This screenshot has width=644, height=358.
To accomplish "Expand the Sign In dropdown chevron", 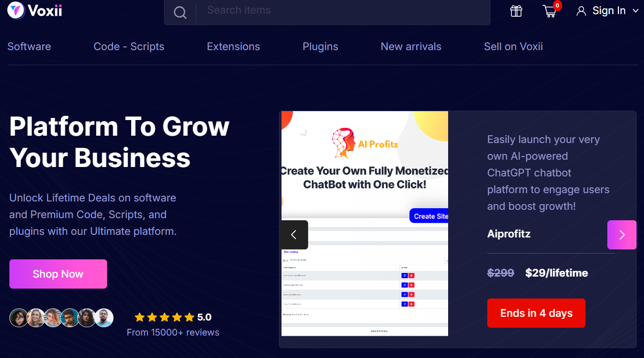I will [636, 11].
